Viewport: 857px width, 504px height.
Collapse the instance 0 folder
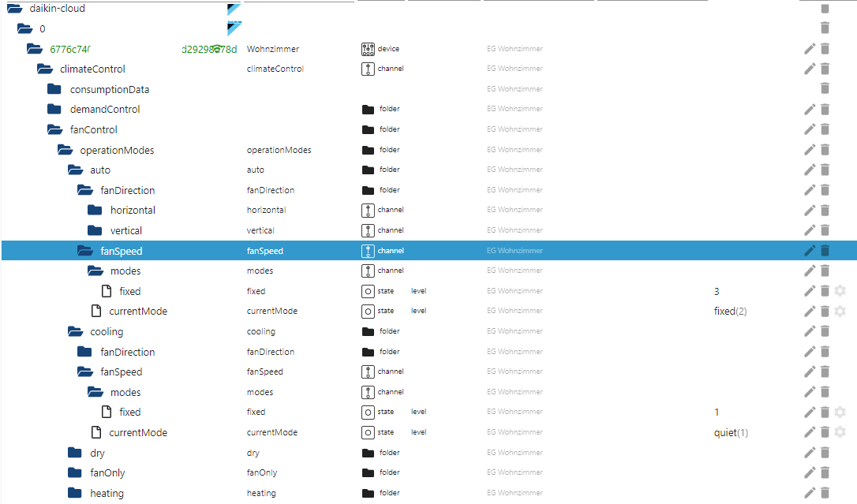pos(24,28)
